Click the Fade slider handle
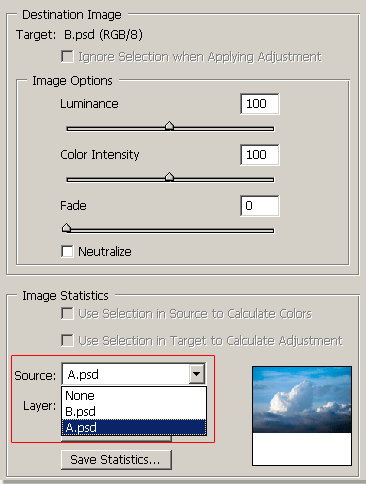Viewport: 366px width, 484px height. tap(67, 228)
